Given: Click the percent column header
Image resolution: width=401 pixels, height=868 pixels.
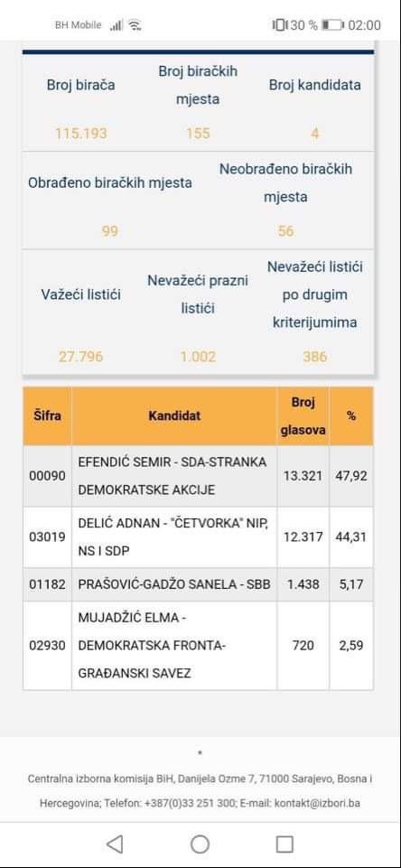Looking at the screenshot, I should (351, 415).
